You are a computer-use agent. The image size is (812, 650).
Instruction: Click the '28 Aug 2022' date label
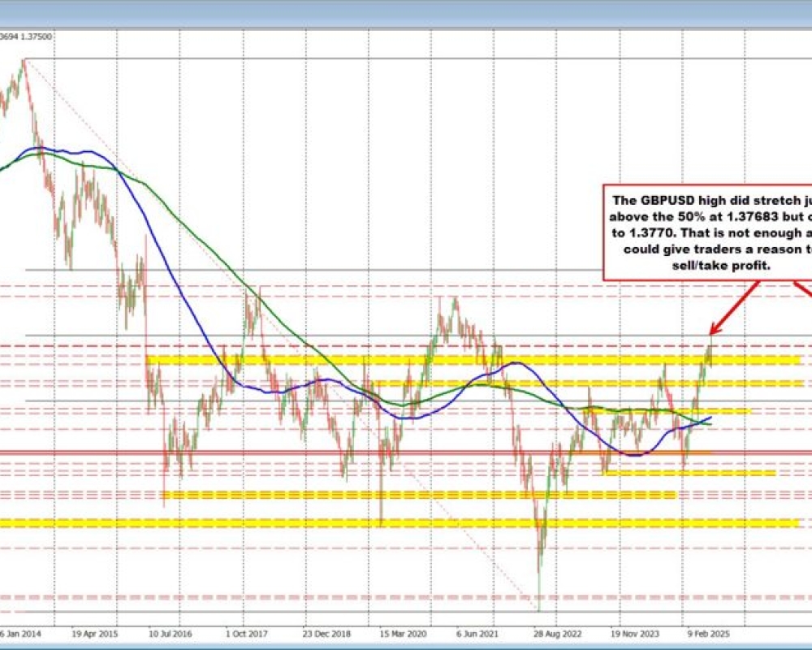point(558,634)
